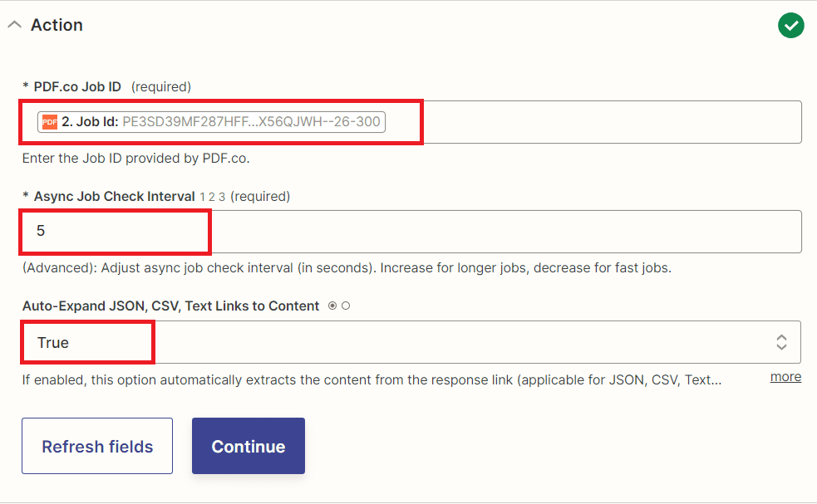
Task: Click the green success checkmark icon
Action: tap(790, 25)
